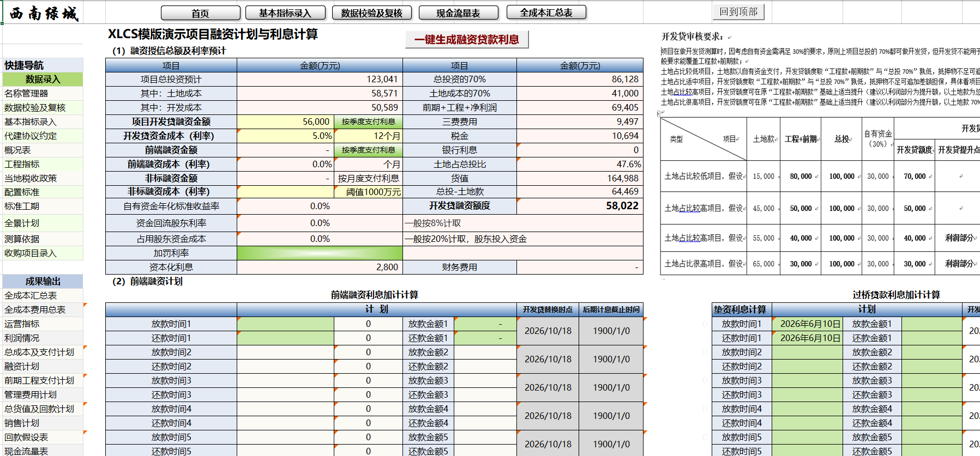Go to 代建协议约定 sidebar link
980x456 pixels.
43,136
